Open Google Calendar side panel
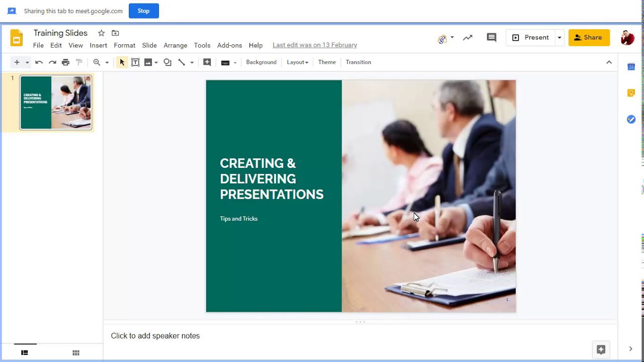Viewport: 644px width, 362px height. (631, 67)
